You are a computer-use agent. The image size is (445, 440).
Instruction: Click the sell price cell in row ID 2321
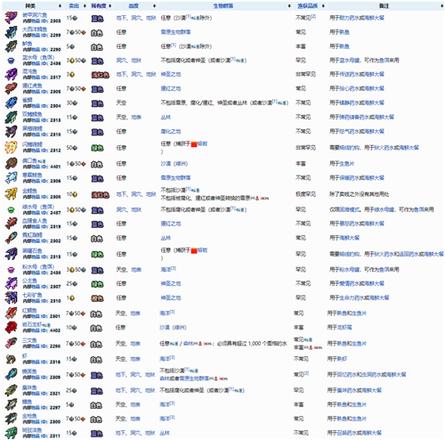coord(72,390)
